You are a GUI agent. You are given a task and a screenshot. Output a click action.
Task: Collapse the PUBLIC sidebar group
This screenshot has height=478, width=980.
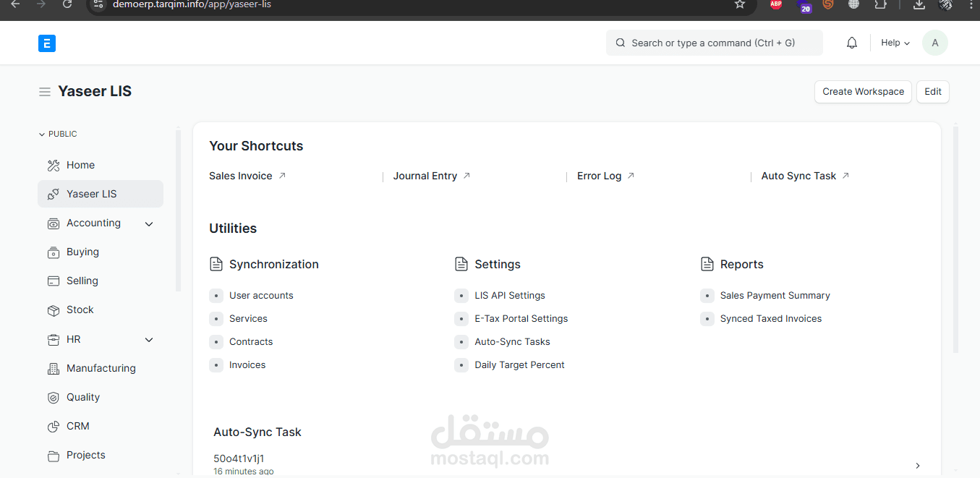[58, 134]
